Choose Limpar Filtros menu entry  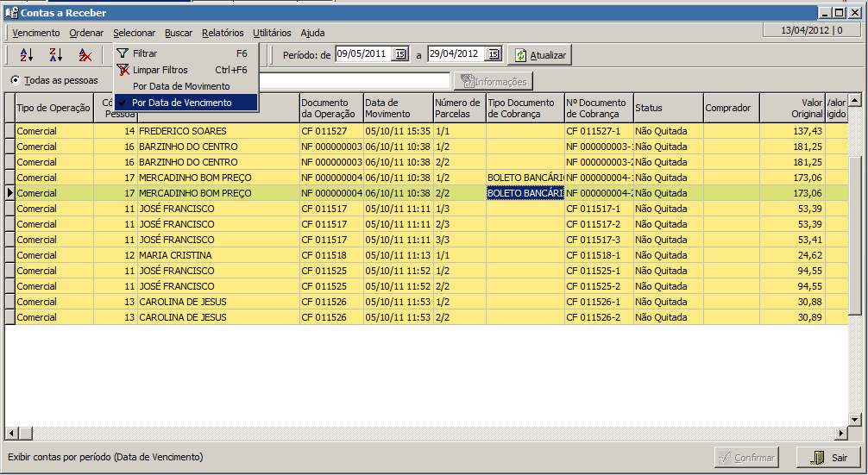[186, 70]
